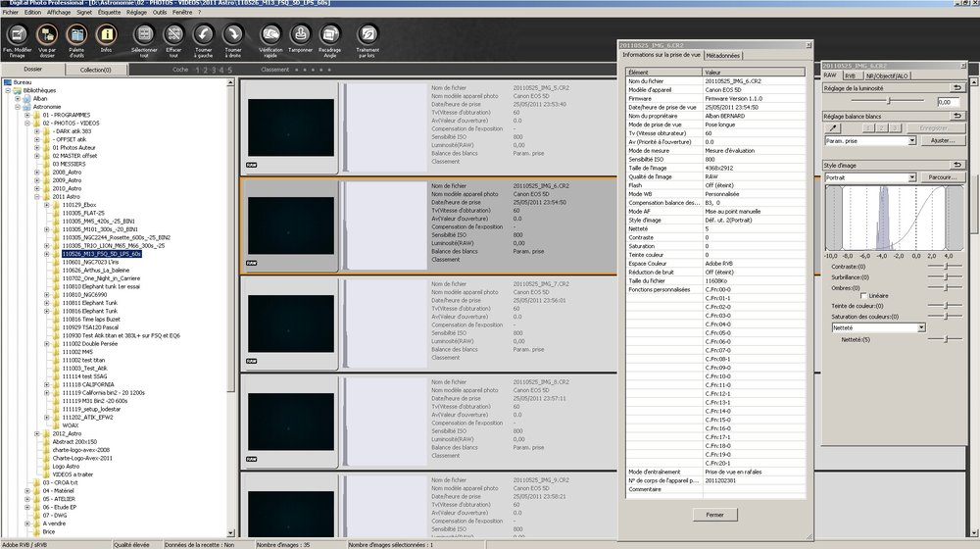The width and height of the screenshot is (980, 549).
Task: Set fifth rating star in Classement bar
Action: coord(329,70)
